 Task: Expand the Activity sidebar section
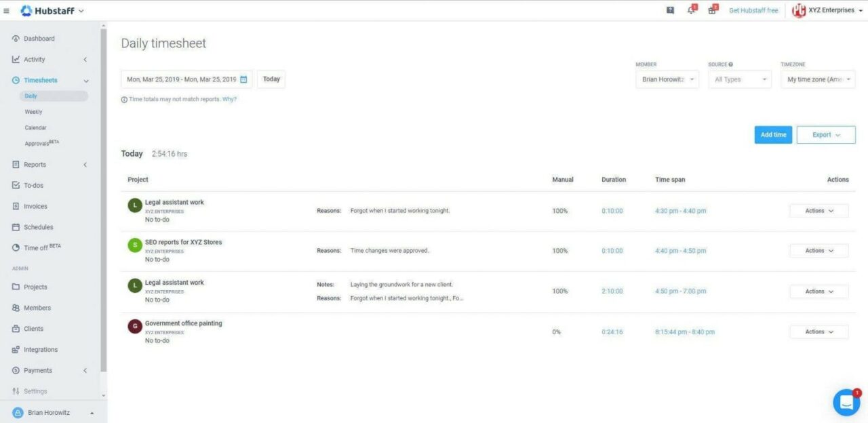tap(85, 59)
